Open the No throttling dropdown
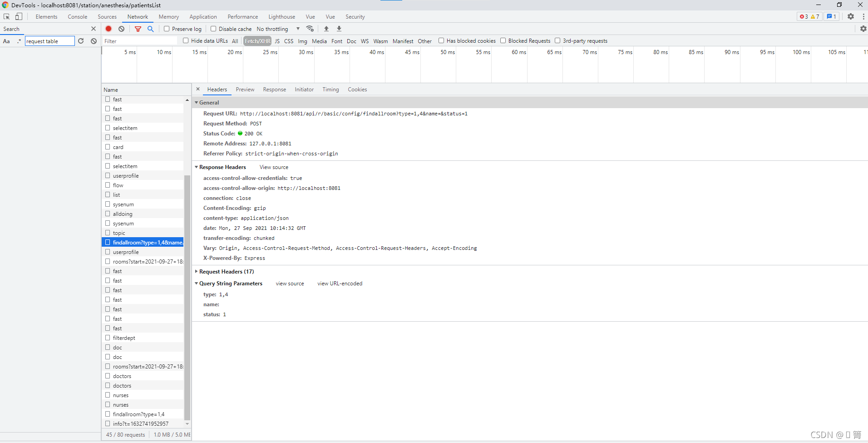Image resolution: width=868 pixels, height=443 pixels. pos(278,29)
